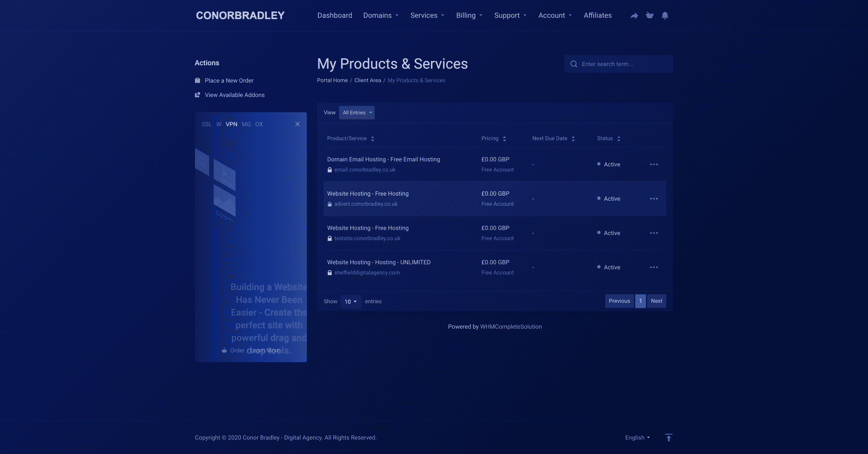Viewport: 868px width, 454px height.
Task: Expand the Support menu
Action: (x=510, y=16)
